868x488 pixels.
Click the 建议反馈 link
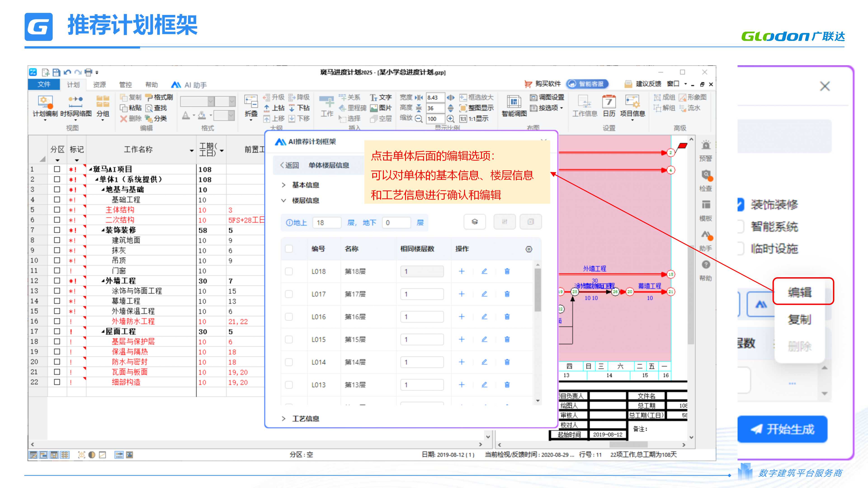pyautogui.click(x=643, y=84)
